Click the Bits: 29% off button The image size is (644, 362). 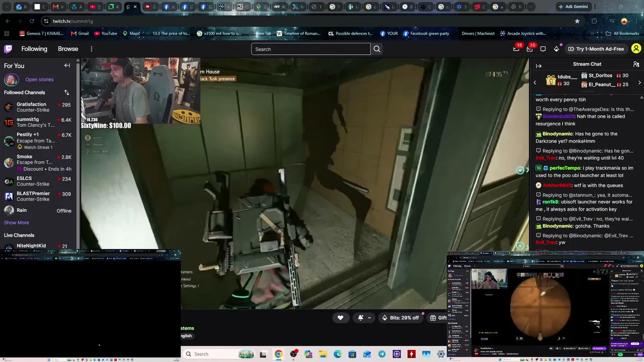[400, 318]
